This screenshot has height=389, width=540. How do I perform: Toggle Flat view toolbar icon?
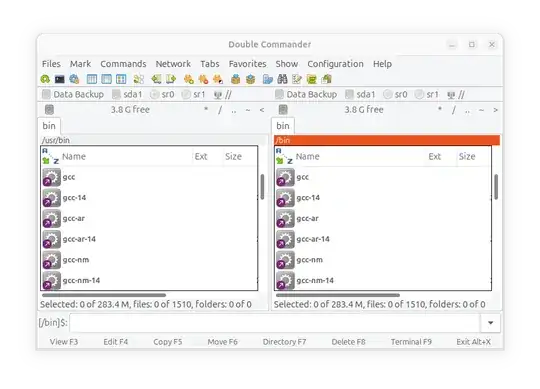click(x=139, y=79)
